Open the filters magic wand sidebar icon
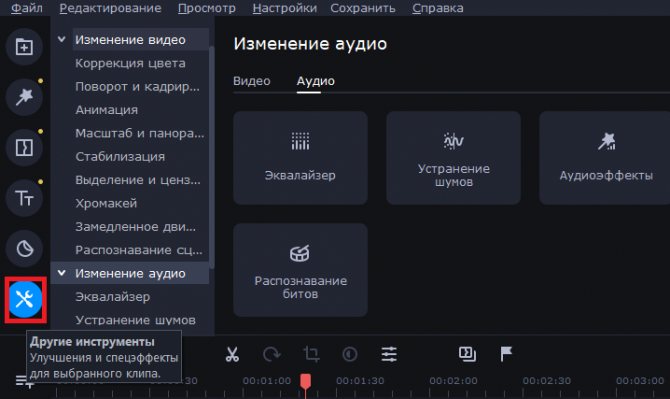Image resolution: width=670 pixels, height=399 pixels. click(x=24, y=97)
